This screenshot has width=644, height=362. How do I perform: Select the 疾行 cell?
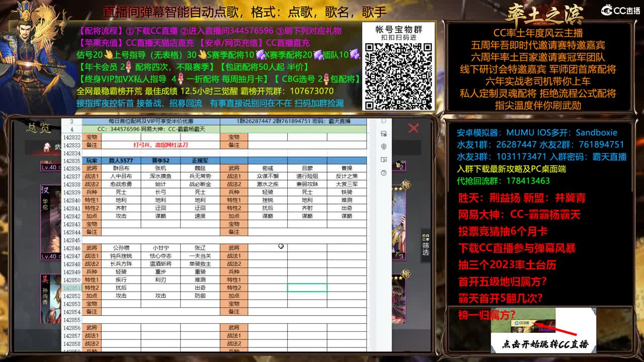click(x=121, y=280)
